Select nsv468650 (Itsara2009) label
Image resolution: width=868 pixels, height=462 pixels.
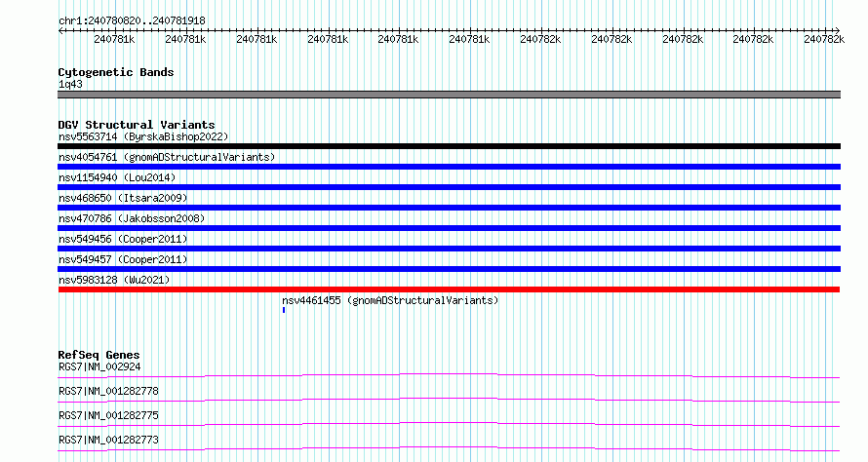(123, 198)
